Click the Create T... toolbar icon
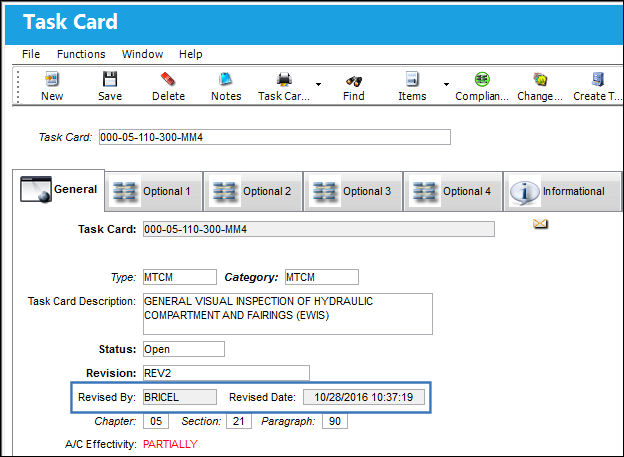Screen dimensions: 624x457 click(x=597, y=79)
